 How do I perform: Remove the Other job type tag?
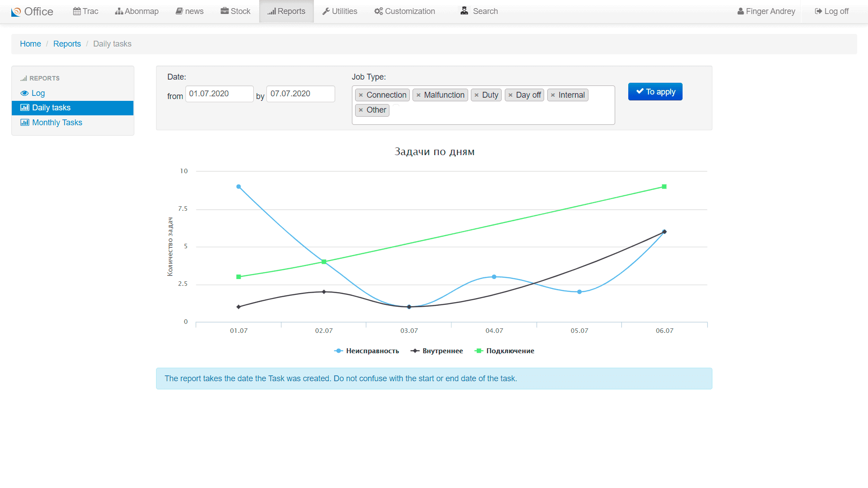coord(360,110)
